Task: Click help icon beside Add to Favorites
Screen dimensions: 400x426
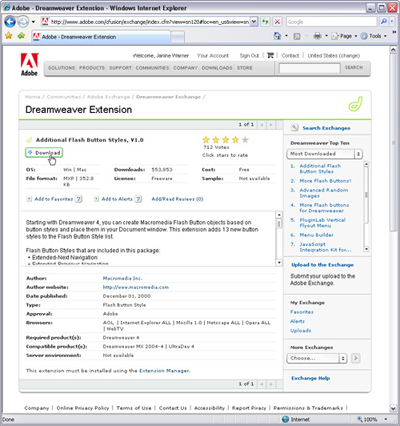Action: [79, 199]
